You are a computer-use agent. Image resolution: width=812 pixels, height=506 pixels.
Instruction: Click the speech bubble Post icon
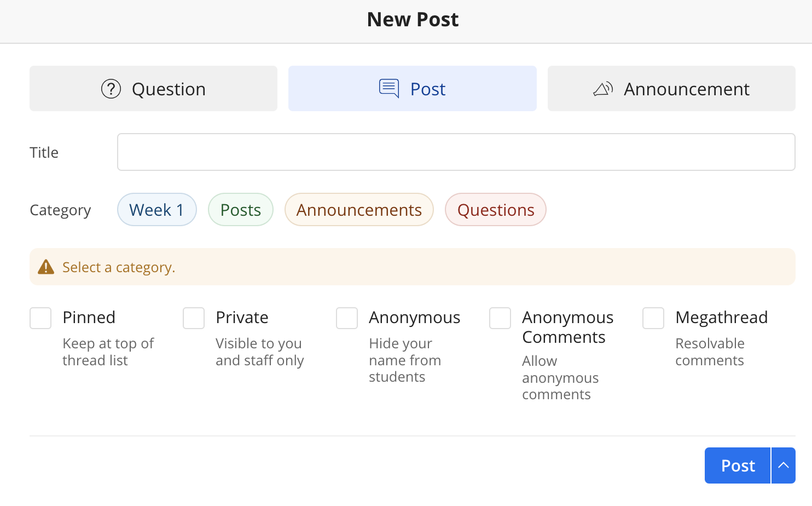coord(389,88)
